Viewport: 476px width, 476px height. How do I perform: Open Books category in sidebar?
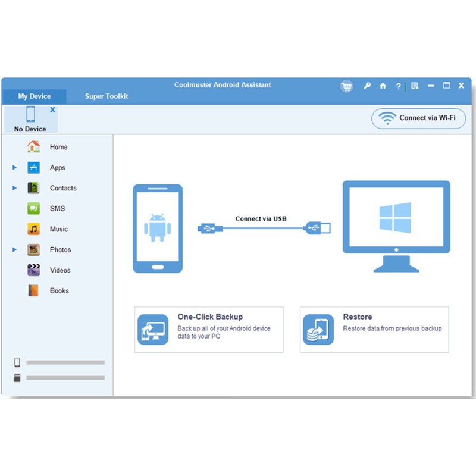pos(59,291)
